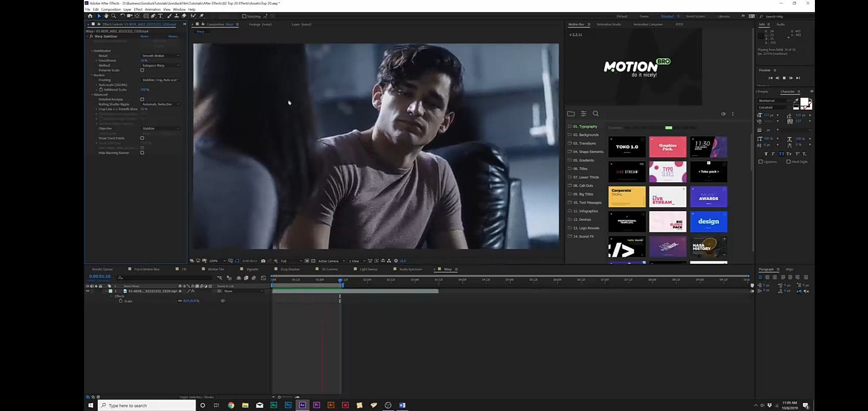The width and height of the screenshot is (868, 411).
Task: Click the white fill color swatch in Character panel
Action: pyautogui.click(x=804, y=103)
